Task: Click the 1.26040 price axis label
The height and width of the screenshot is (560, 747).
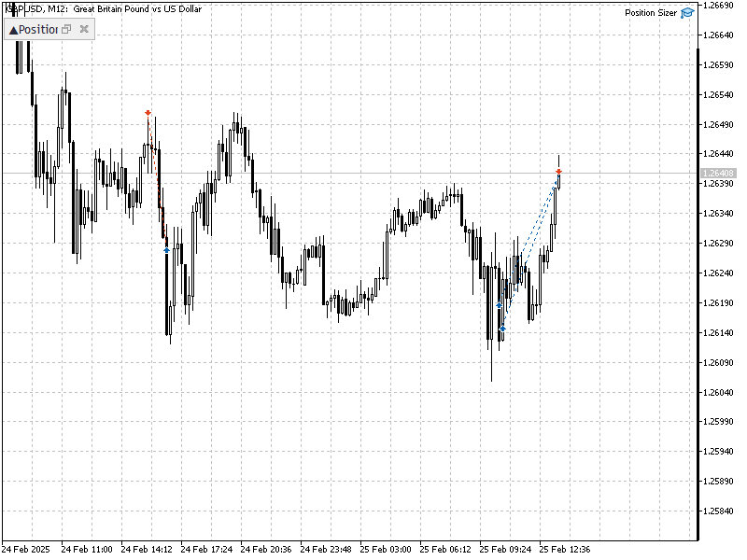Action: (x=718, y=392)
